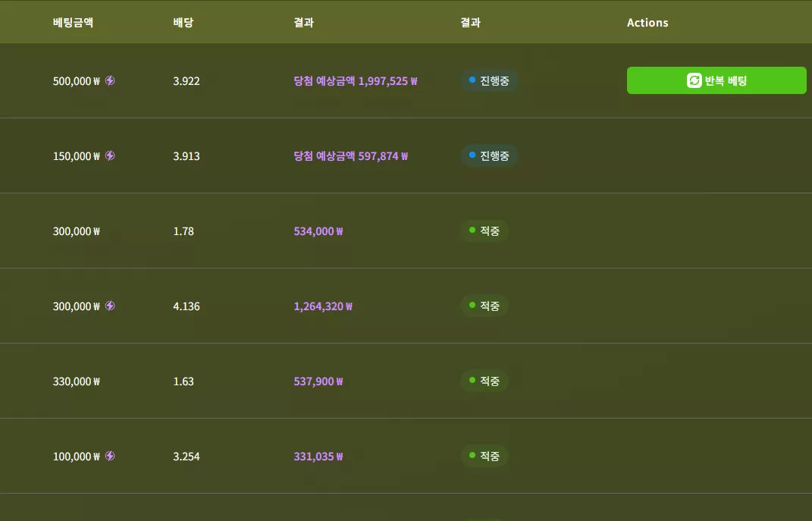Click 적중 badge in the 1.78 odds row

(x=484, y=231)
